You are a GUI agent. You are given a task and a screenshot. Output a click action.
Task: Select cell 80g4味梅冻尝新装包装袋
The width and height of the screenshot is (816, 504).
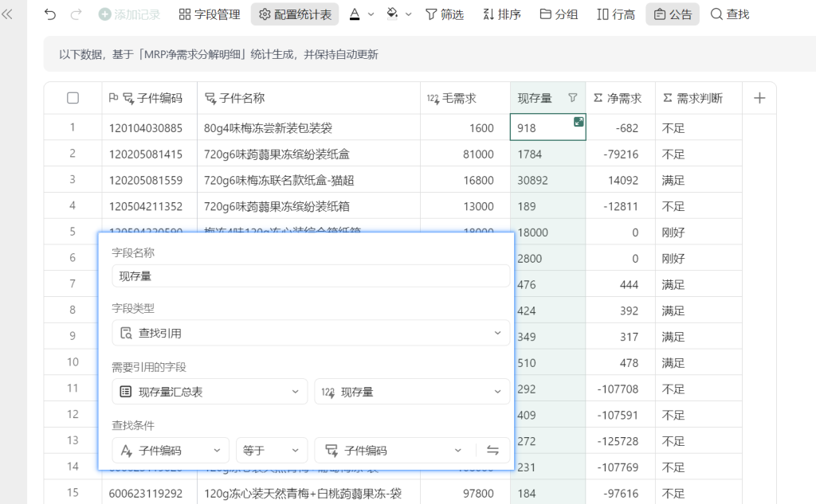(308, 128)
